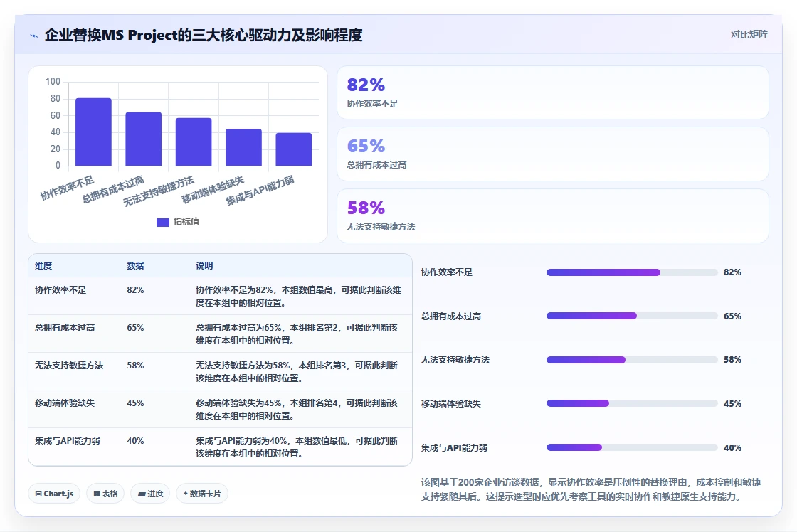Click the 数据卡片 tag chip
Image resolution: width=797 pixels, height=532 pixels.
tap(202, 494)
